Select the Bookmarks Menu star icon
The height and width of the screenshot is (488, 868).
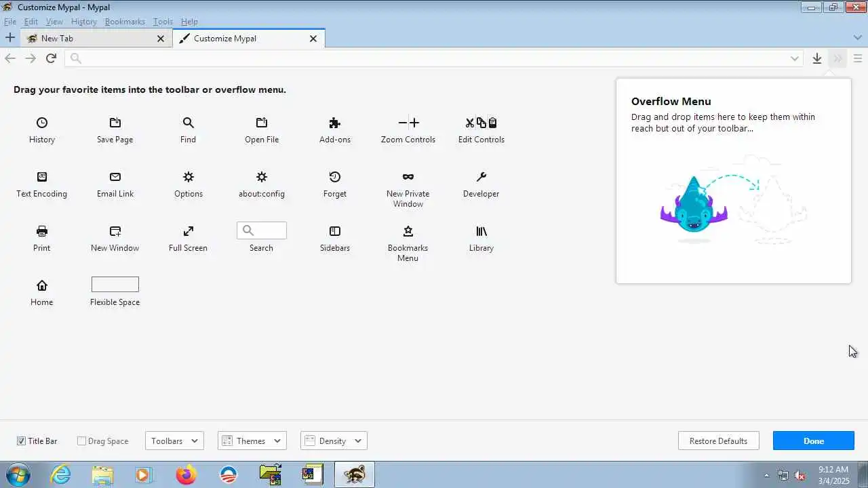(408, 231)
